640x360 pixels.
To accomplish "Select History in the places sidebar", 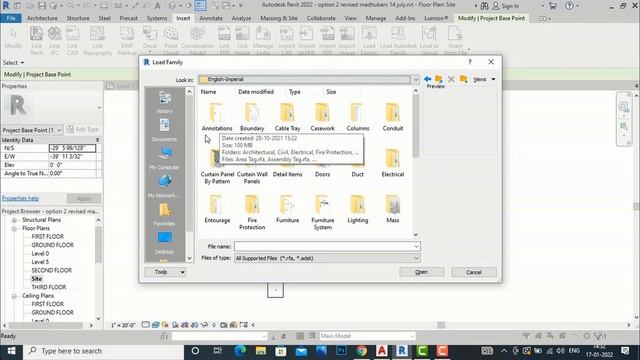I will coord(164,102).
